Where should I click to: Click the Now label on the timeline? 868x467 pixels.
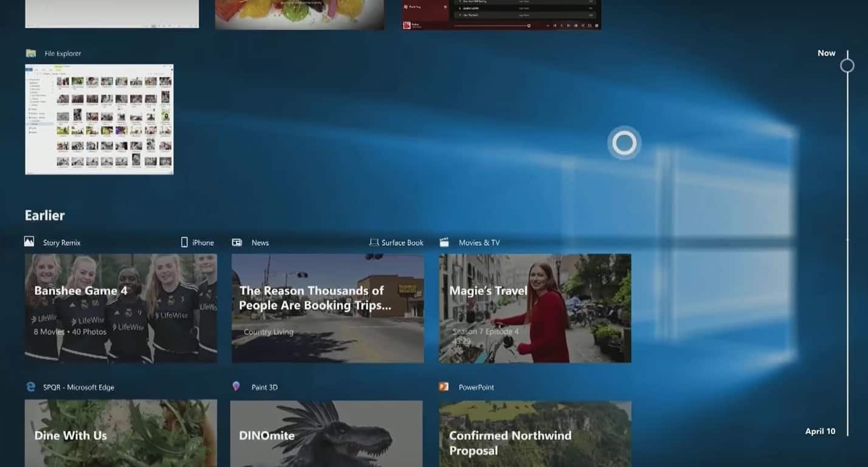(x=826, y=53)
